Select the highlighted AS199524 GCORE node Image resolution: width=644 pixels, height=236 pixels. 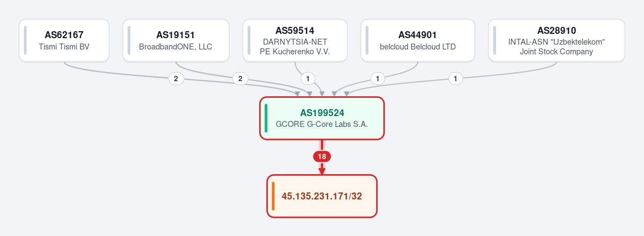(x=322, y=118)
